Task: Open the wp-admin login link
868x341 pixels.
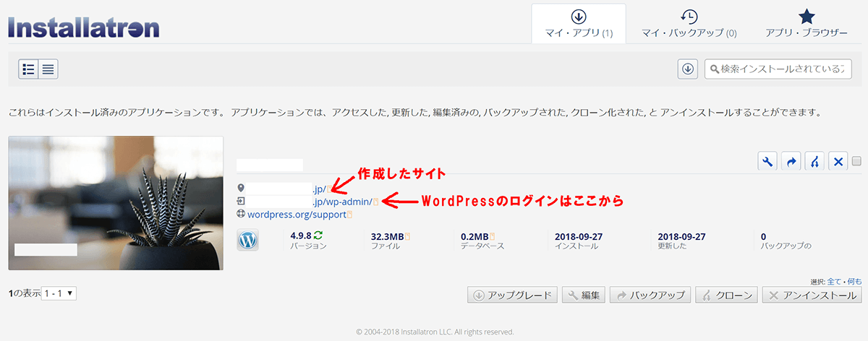Action: point(342,202)
